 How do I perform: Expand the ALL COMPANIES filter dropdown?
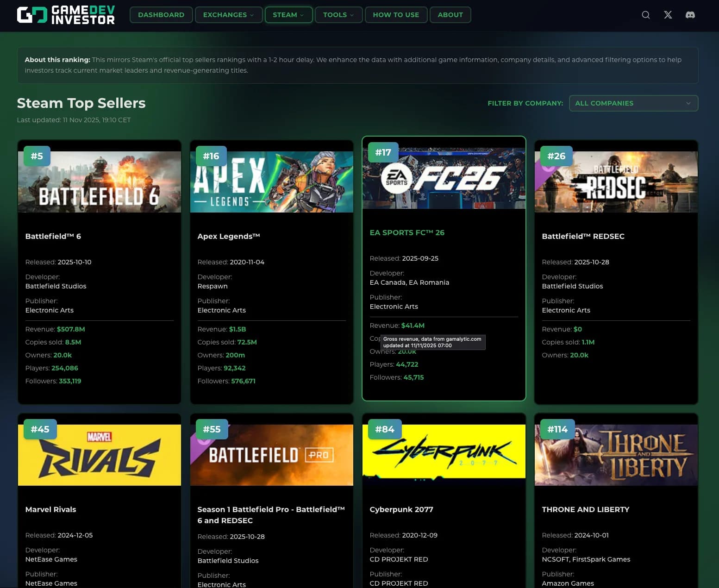(x=633, y=103)
